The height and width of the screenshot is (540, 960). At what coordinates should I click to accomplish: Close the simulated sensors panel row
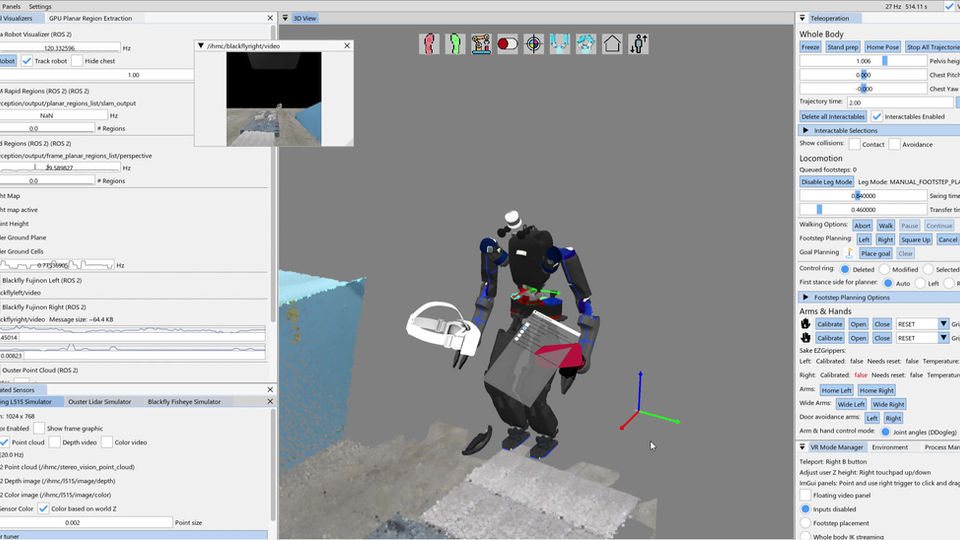pyautogui.click(x=270, y=389)
